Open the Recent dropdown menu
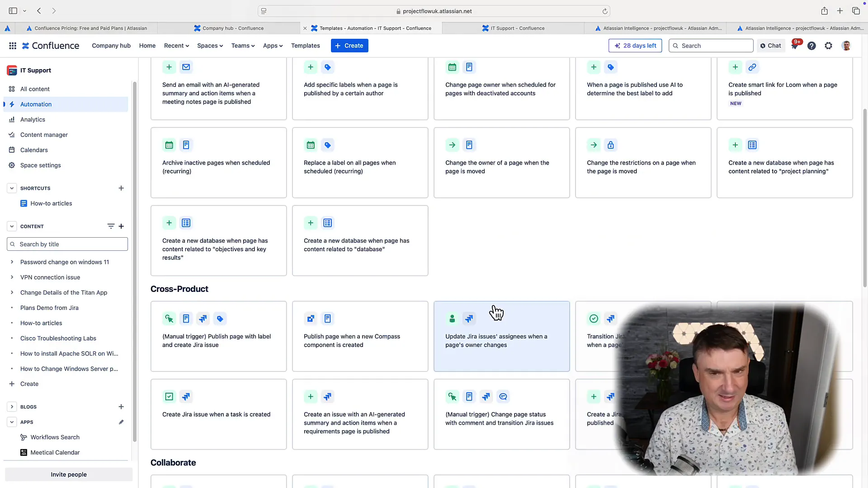 click(176, 46)
